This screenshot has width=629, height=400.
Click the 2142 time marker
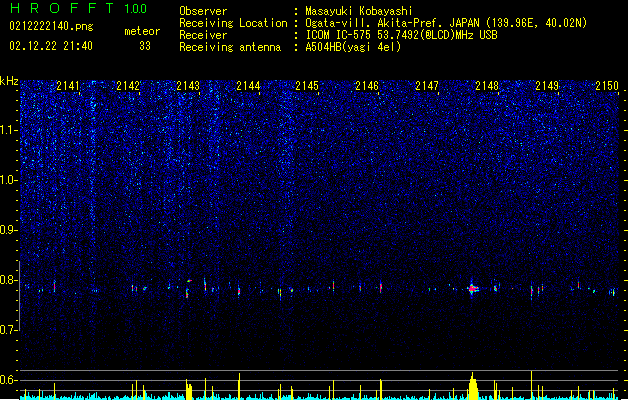pyautogui.click(x=128, y=86)
